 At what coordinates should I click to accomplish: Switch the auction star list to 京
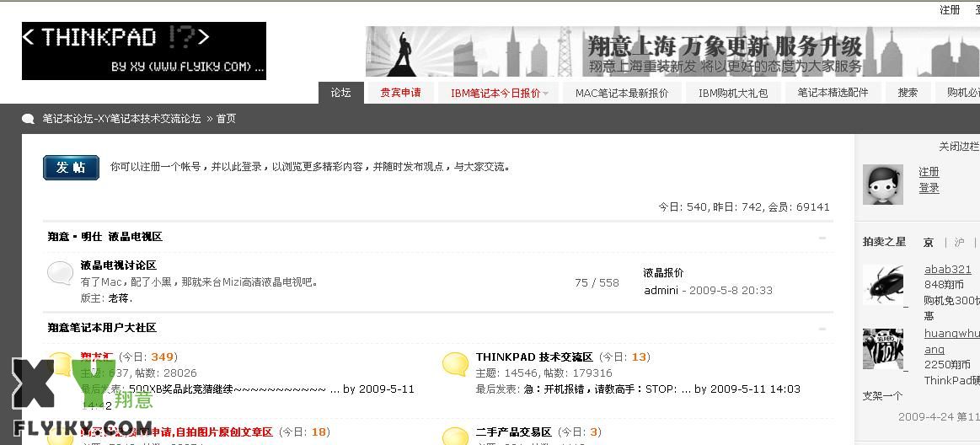(x=928, y=243)
